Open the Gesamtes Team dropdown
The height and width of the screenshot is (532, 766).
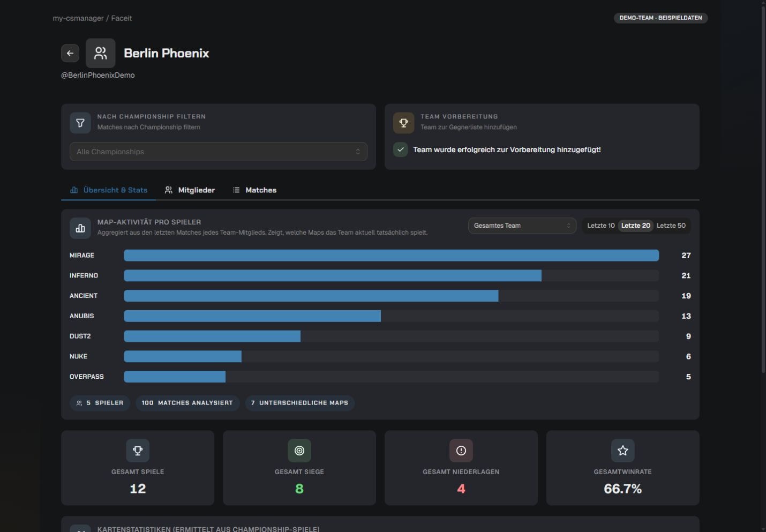point(522,226)
